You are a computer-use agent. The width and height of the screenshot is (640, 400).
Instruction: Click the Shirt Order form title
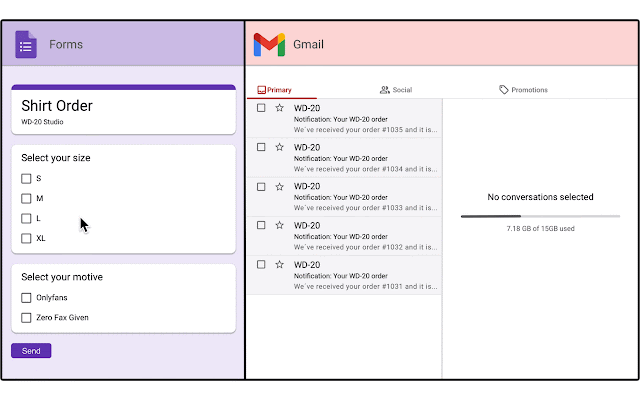point(57,106)
